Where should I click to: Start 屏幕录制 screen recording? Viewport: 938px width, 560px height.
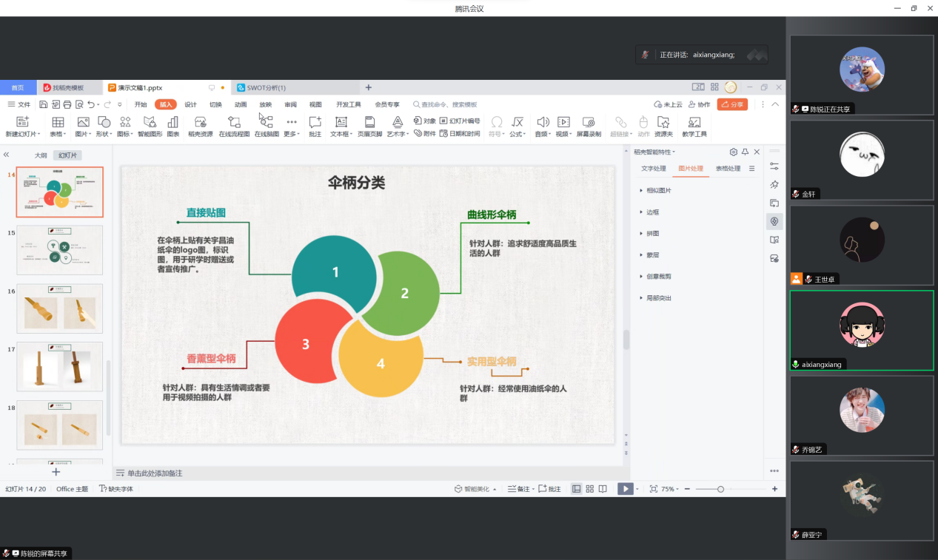click(589, 122)
